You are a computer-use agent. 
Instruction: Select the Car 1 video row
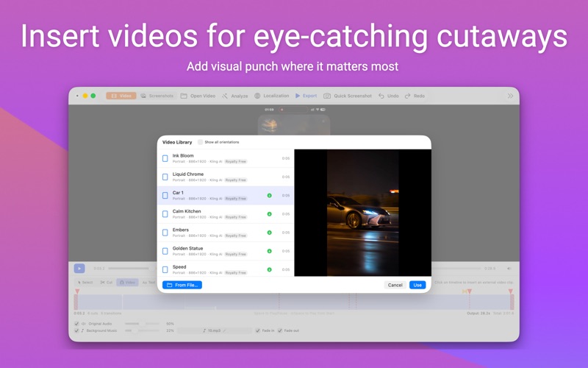click(225, 195)
